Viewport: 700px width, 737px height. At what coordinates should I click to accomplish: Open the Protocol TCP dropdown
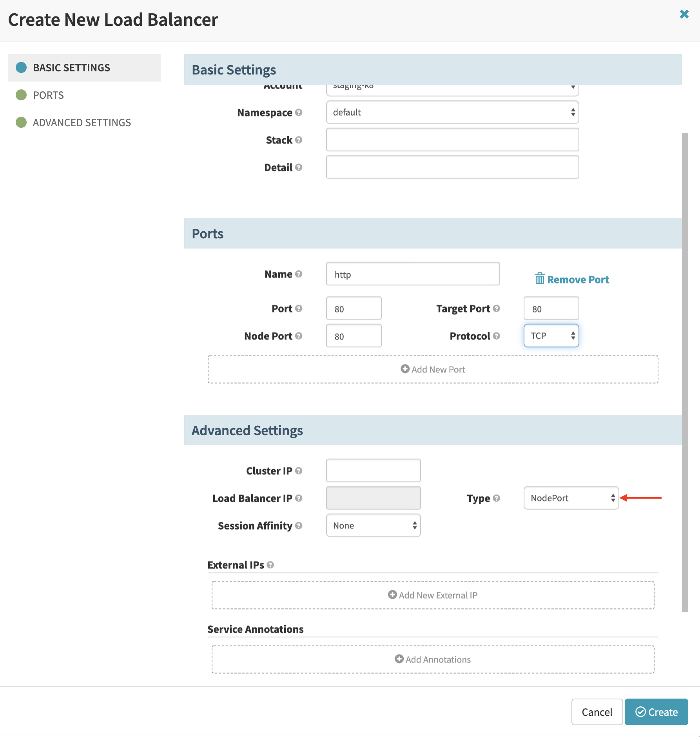click(x=551, y=336)
